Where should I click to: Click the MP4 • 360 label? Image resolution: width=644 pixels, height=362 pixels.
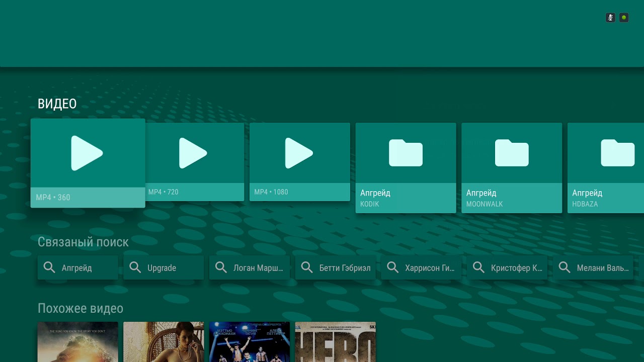coord(53,198)
